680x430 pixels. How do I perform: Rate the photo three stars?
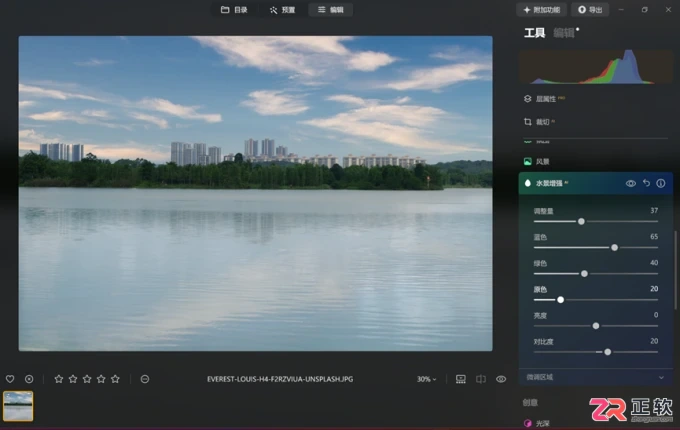(87, 379)
